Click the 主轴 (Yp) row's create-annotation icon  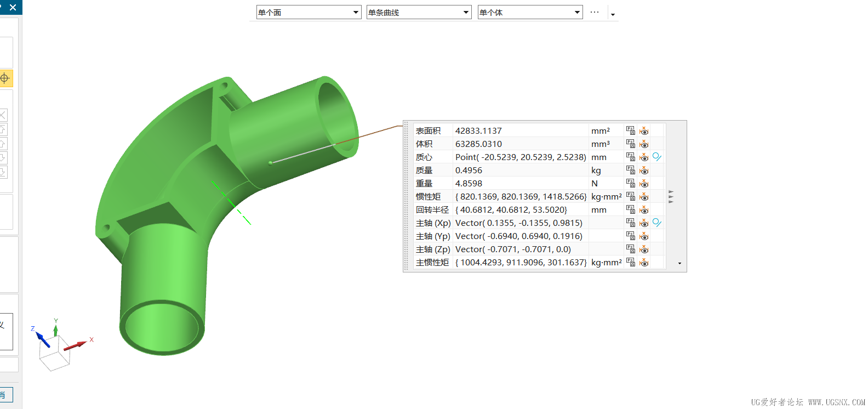coord(631,236)
